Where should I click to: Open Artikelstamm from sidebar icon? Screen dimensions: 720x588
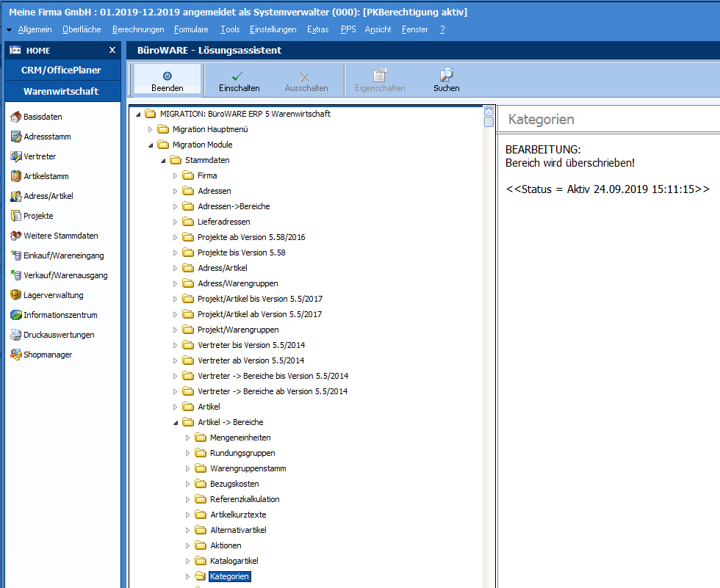(16, 176)
